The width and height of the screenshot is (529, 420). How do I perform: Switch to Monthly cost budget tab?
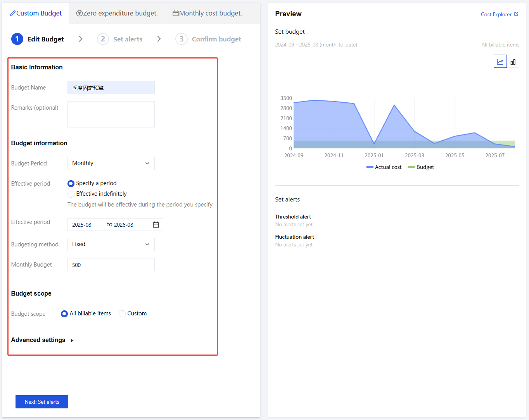207,14
